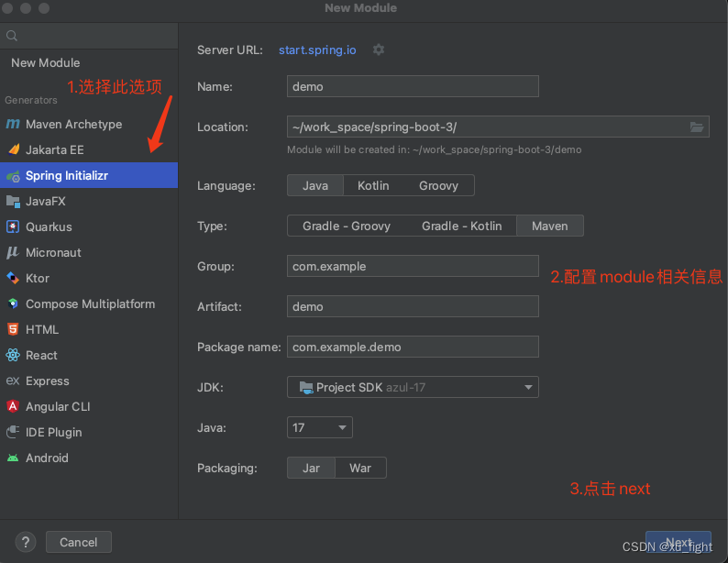Open server URL settings gear
The width and height of the screenshot is (728, 563).
coord(379,50)
